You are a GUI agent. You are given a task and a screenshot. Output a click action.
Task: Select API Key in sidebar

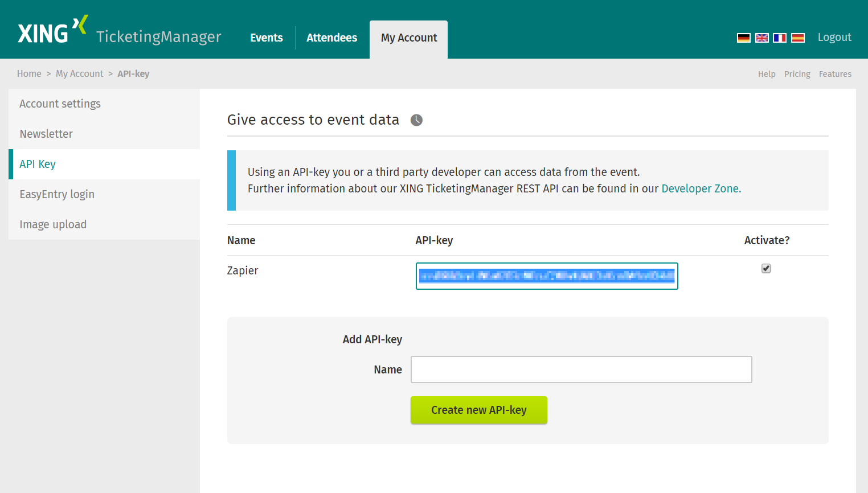coord(104,164)
